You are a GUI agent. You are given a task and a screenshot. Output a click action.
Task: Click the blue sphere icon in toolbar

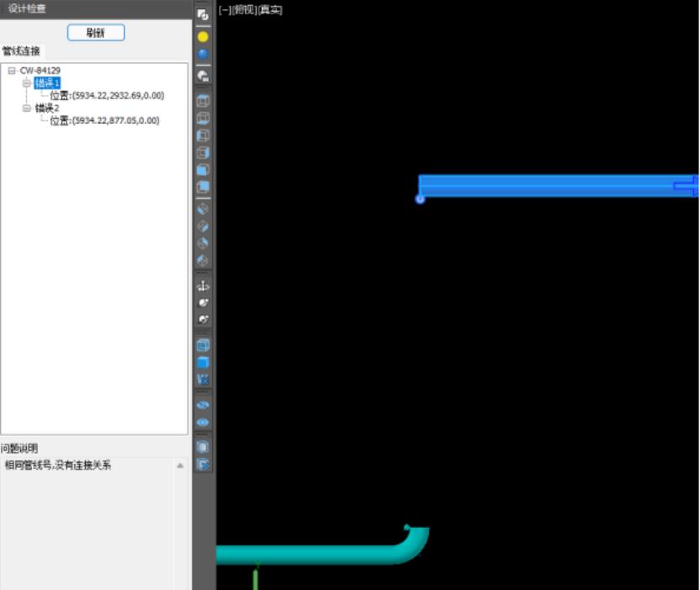click(x=203, y=55)
